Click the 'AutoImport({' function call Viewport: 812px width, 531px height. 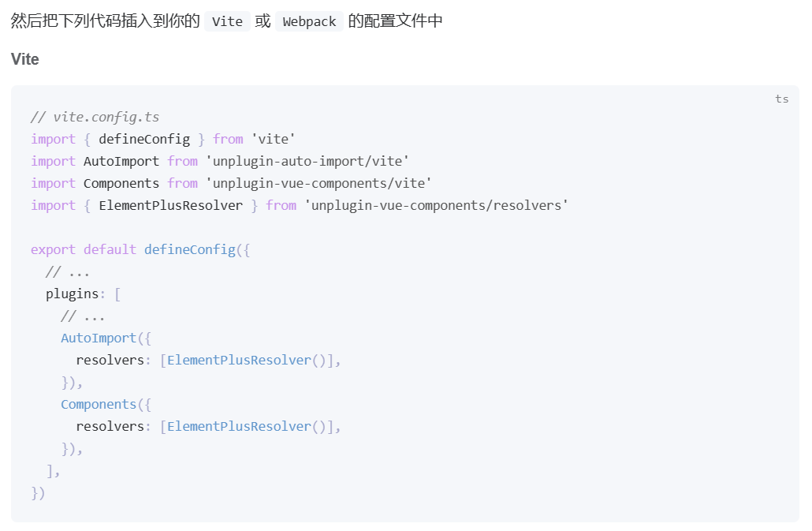[x=106, y=338]
